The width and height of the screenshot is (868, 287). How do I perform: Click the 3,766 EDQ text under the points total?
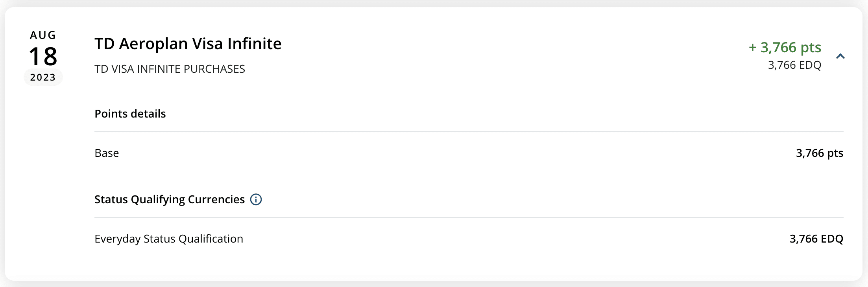tap(794, 65)
